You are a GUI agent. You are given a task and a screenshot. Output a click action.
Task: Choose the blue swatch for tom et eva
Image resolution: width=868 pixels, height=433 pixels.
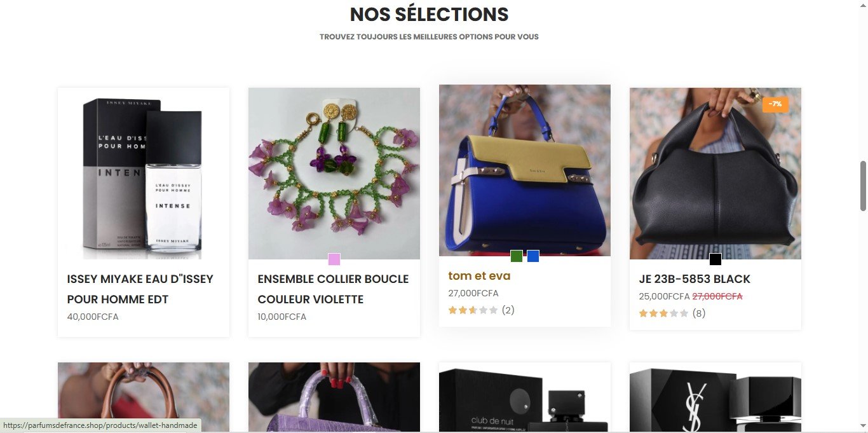point(533,256)
